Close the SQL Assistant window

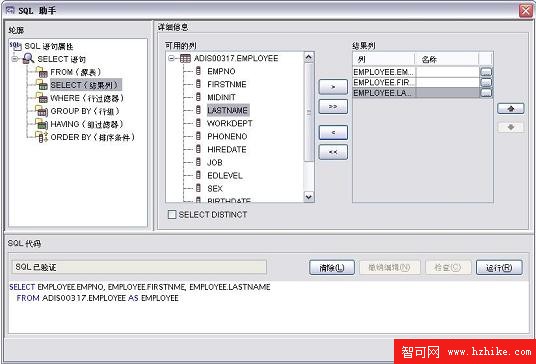point(526,10)
